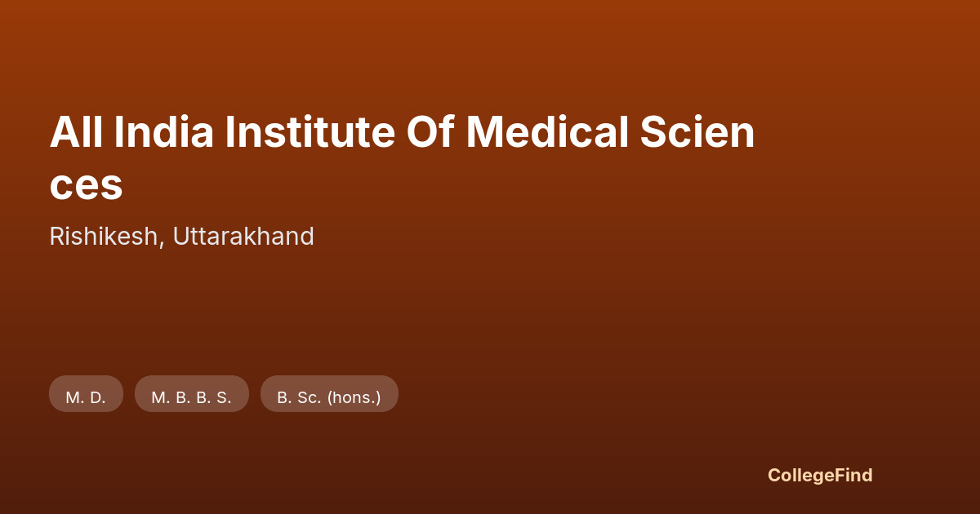980x514 pixels.
Task: Click "ces" on the second title line
Action: (86, 185)
